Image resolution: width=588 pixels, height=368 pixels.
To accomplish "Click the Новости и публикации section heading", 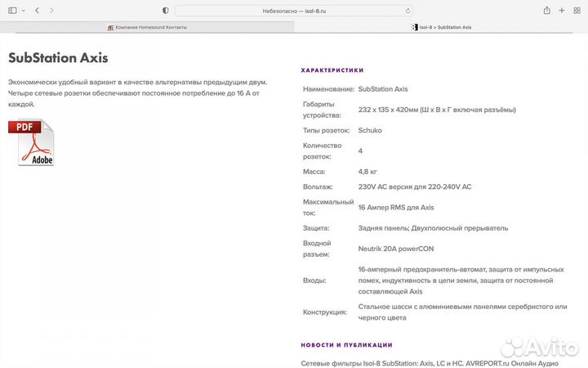I will coord(346,345).
